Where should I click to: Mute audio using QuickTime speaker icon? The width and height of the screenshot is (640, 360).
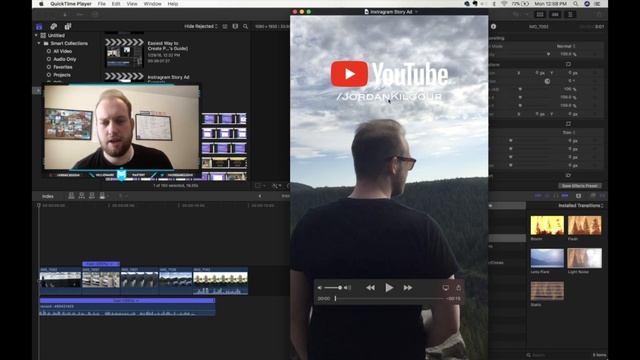320,288
